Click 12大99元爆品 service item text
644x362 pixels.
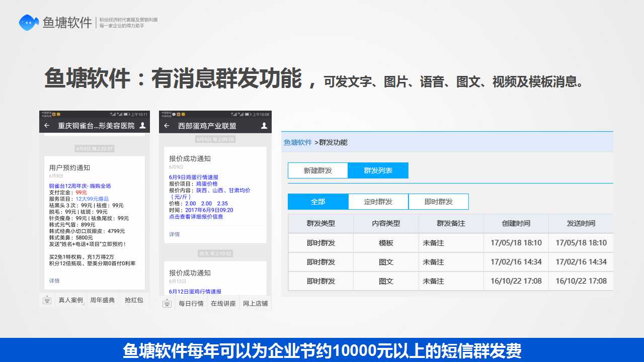tap(92, 199)
